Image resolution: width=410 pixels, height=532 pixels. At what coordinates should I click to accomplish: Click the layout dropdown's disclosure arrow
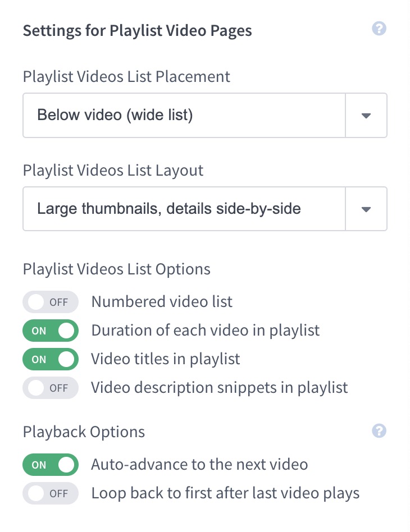(366, 208)
